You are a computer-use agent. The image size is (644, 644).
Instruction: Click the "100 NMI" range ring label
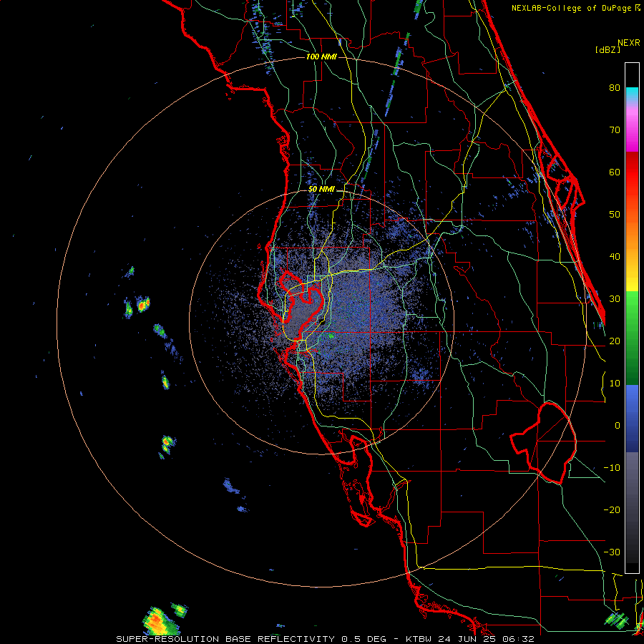pyautogui.click(x=321, y=57)
